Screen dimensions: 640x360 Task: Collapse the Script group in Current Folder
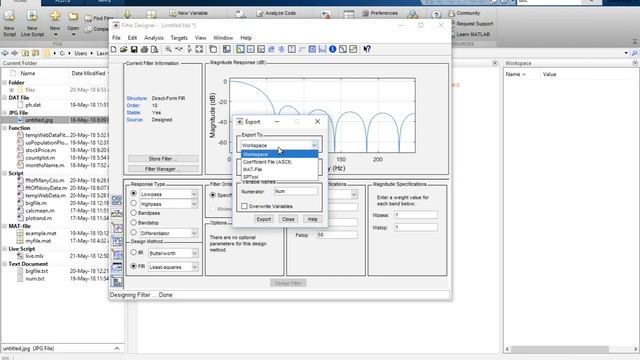pyautogui.click(x=4, y=173)
